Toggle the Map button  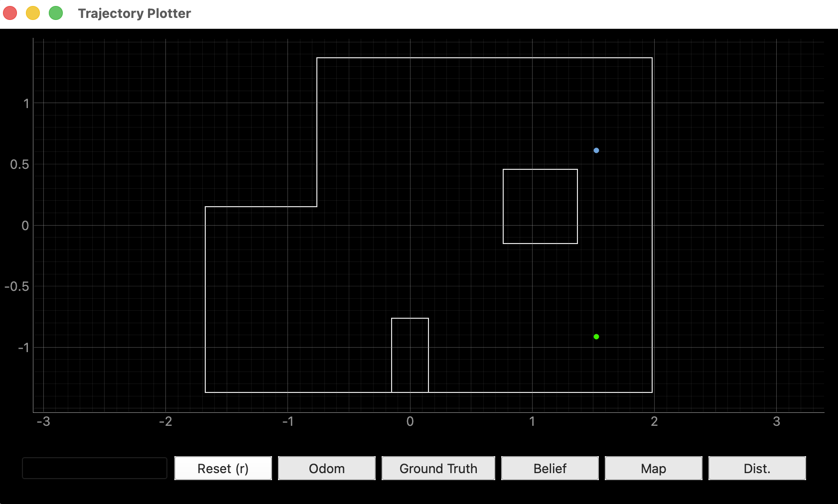653,468
